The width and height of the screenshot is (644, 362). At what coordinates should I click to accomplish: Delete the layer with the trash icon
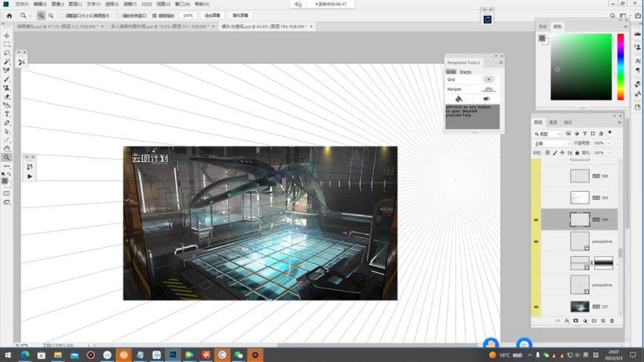click(x=612, y=321)
